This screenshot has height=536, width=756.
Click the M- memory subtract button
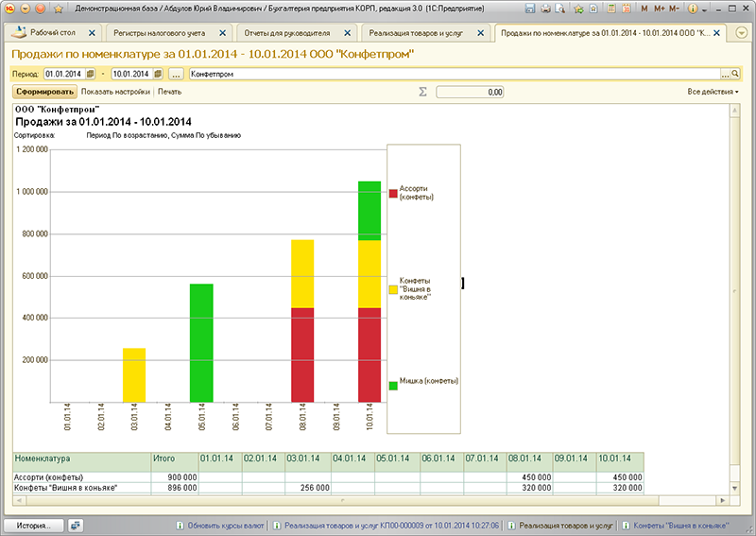pos(674,9)
